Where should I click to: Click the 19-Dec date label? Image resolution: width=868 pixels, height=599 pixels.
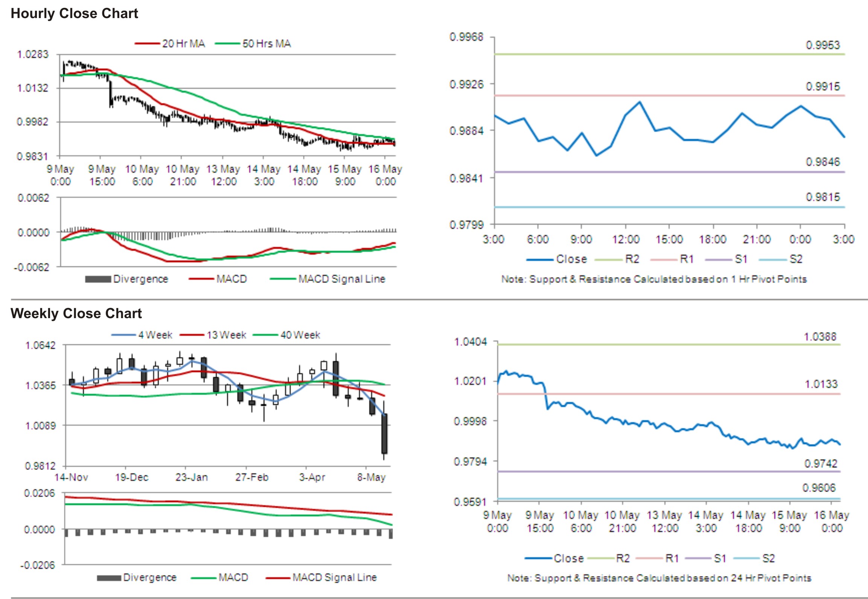pos(132,477)
